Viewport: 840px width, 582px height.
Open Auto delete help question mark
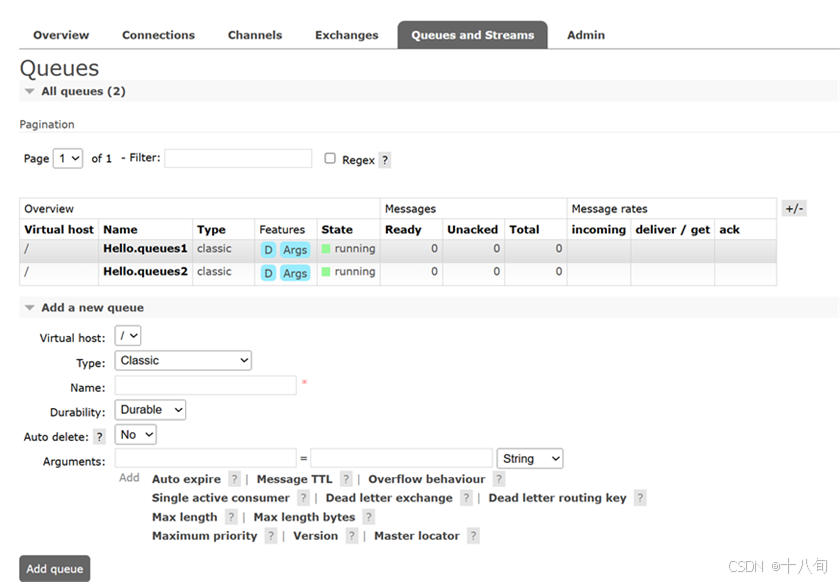point(99,437)
